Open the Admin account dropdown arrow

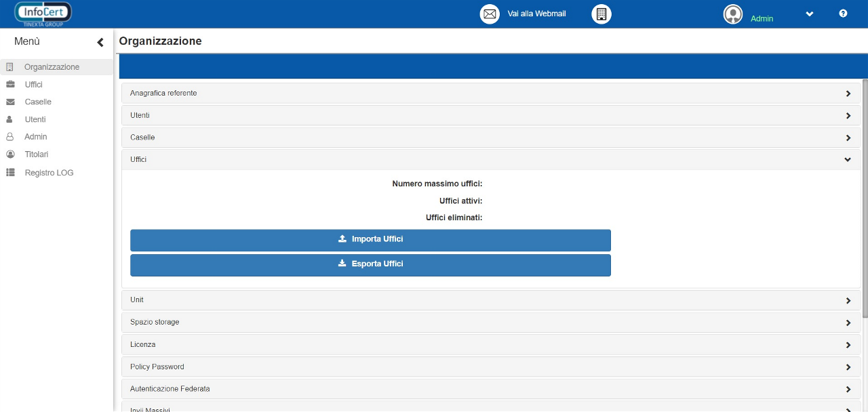pyautogui.click(x=809, y=14)
